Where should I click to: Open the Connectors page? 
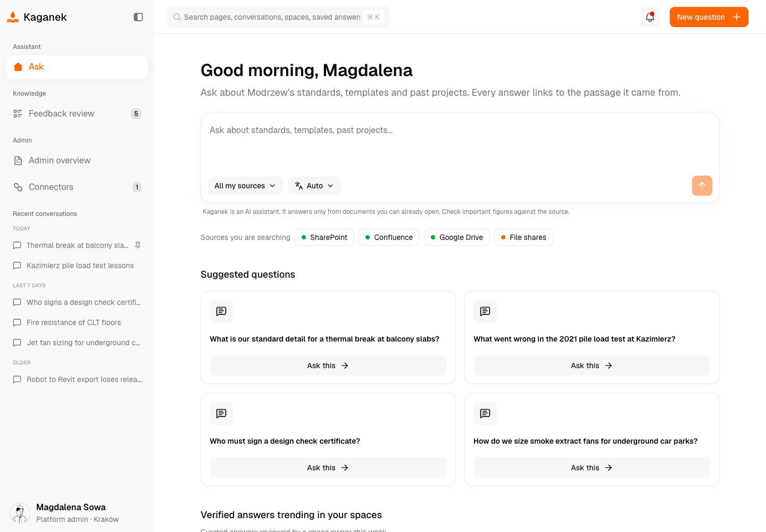tap(77, 187)
